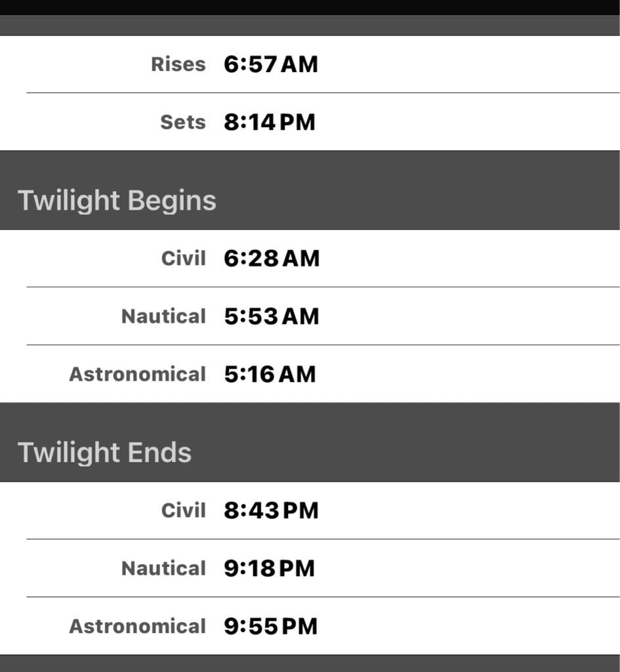Click the Nautical label under Twilight Ends
The height and width of the screenshot is (672, 620).
[163, 568]
